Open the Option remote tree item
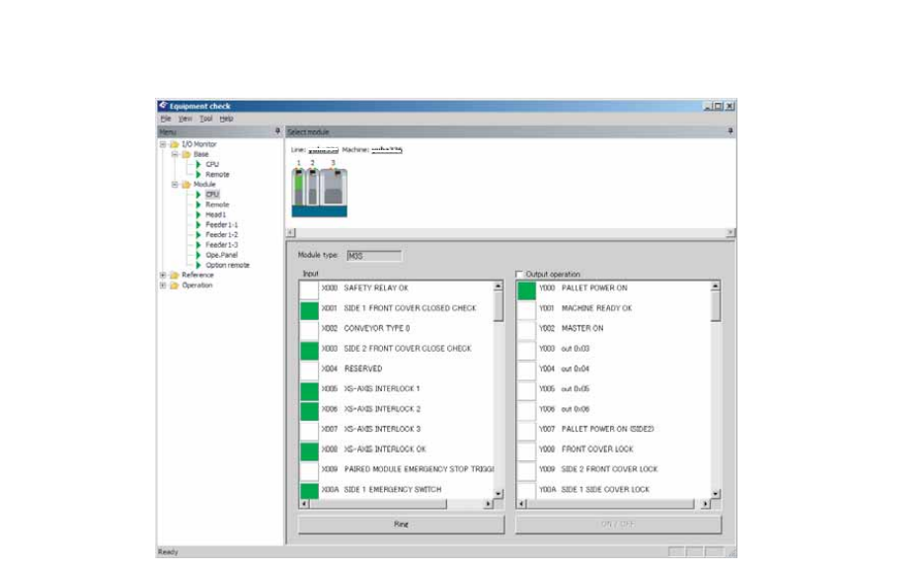This screenshot has height=574, width=924. coord(227,265)
